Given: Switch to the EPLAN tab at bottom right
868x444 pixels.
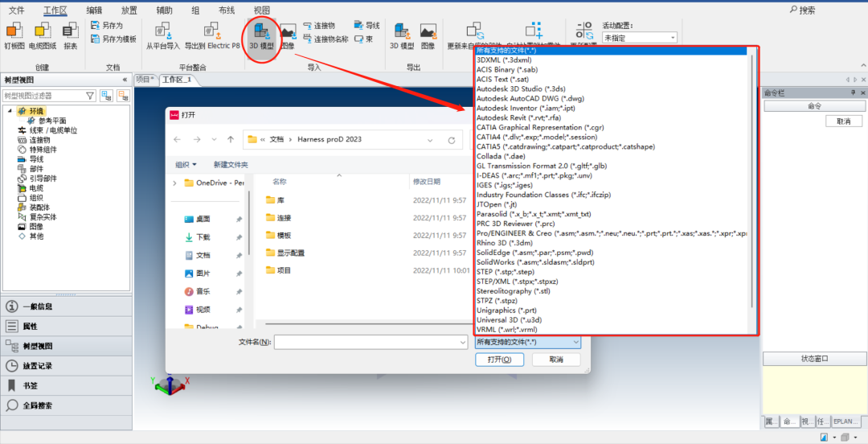Looking at the screenshot, I should tap(845, 421).
